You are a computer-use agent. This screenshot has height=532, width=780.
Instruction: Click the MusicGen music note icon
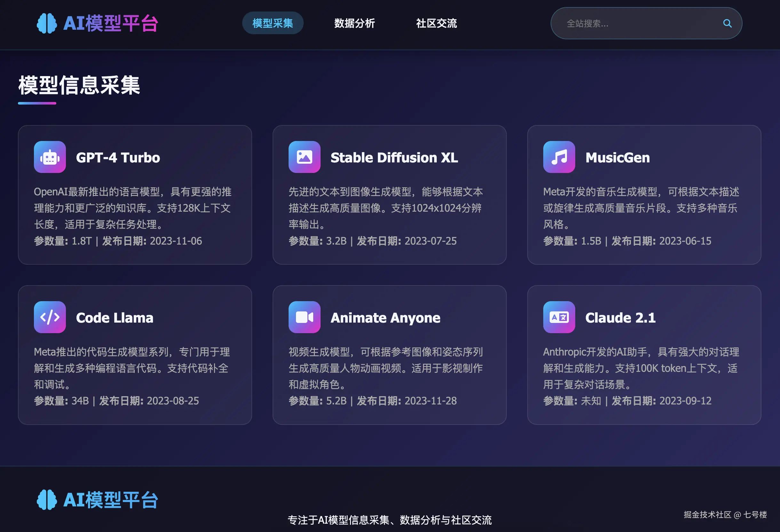click(x=559, y=157)
